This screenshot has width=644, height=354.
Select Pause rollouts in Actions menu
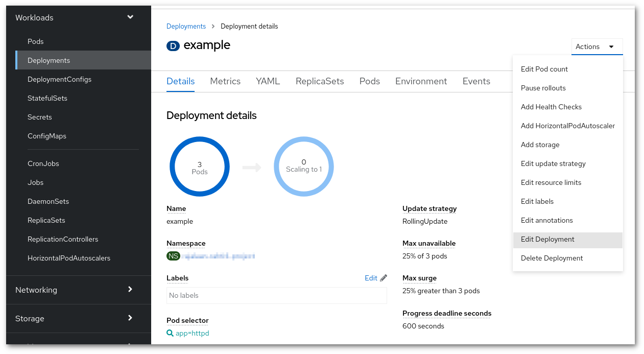[568, 88]
